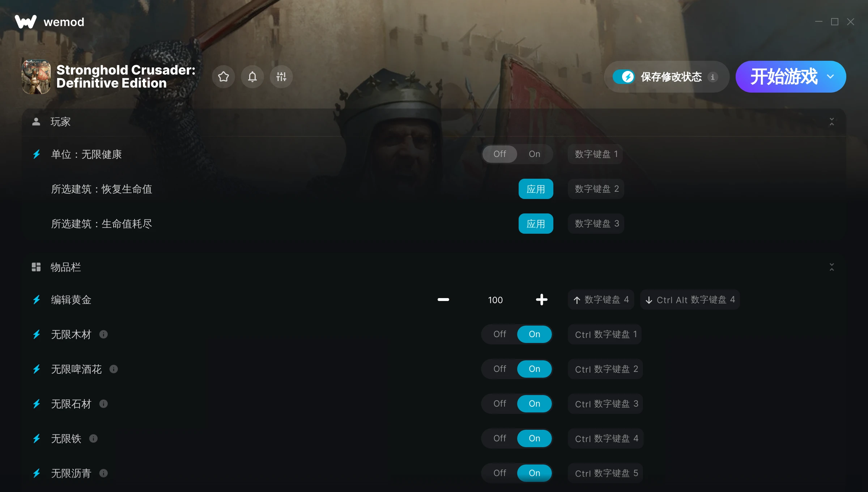Apply 所选建筑：恢复生命值
Screen dimensions: 868x492
pyautogui.click(x=536, y=189)
